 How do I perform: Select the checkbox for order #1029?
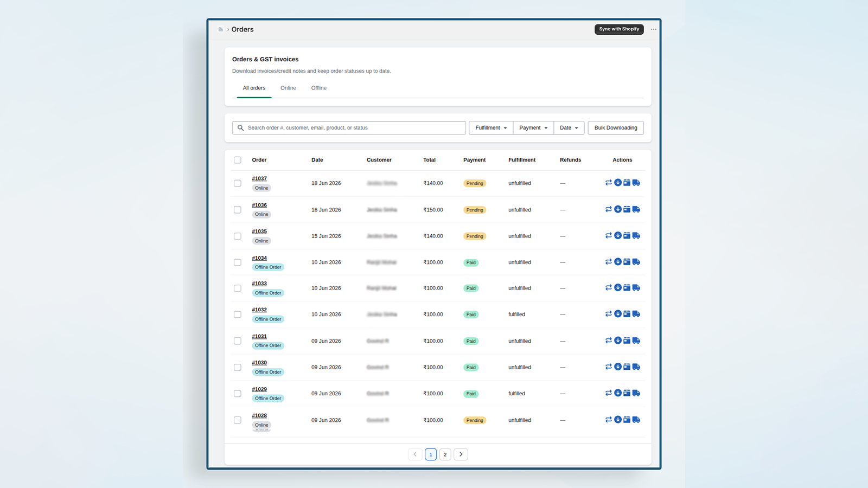click(238, 394)
